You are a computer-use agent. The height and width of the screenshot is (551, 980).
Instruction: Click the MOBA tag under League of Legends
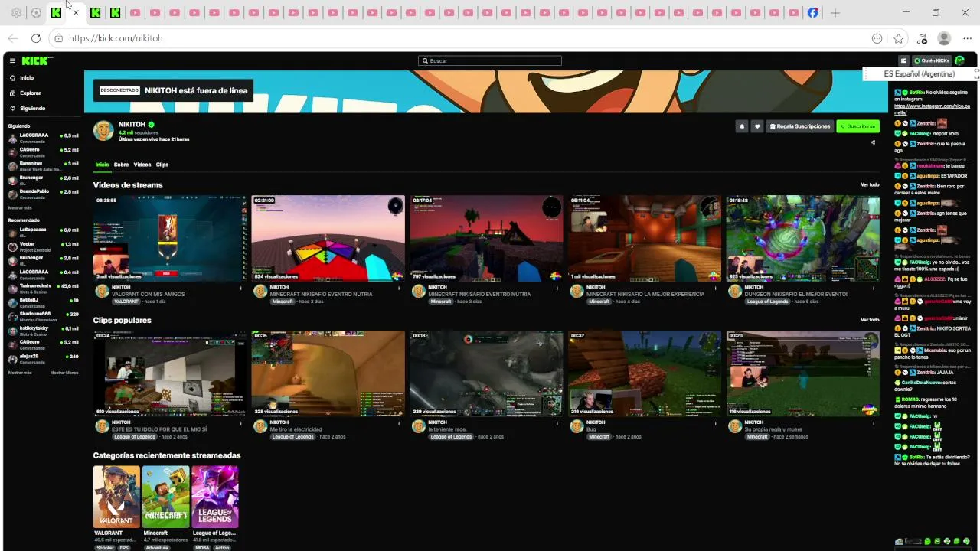[x=202, y=548]
